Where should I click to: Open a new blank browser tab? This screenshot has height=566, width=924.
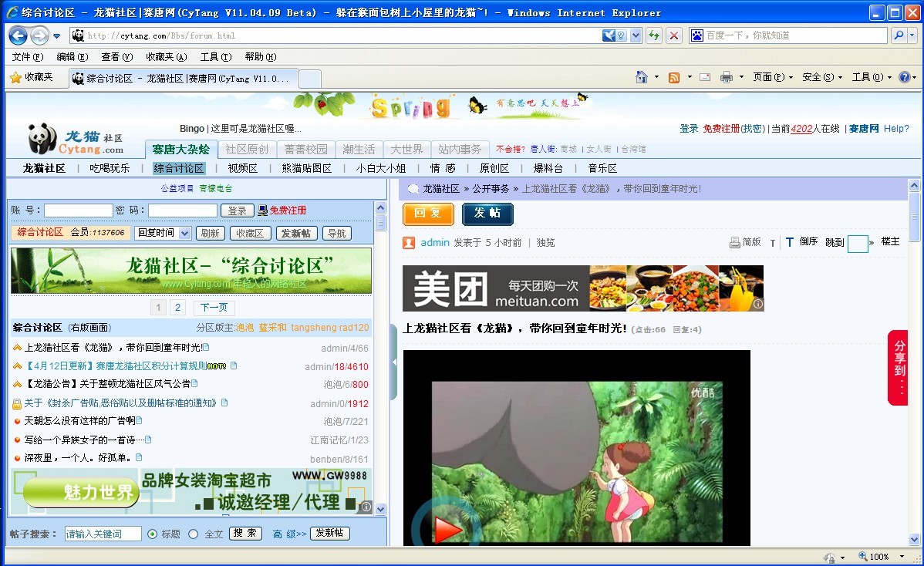pos(310,79)
